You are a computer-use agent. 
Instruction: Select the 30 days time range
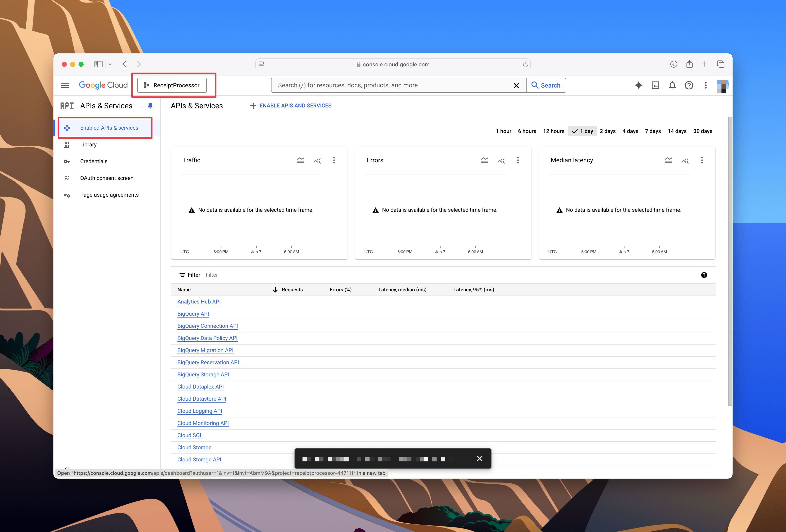(703, 131)
